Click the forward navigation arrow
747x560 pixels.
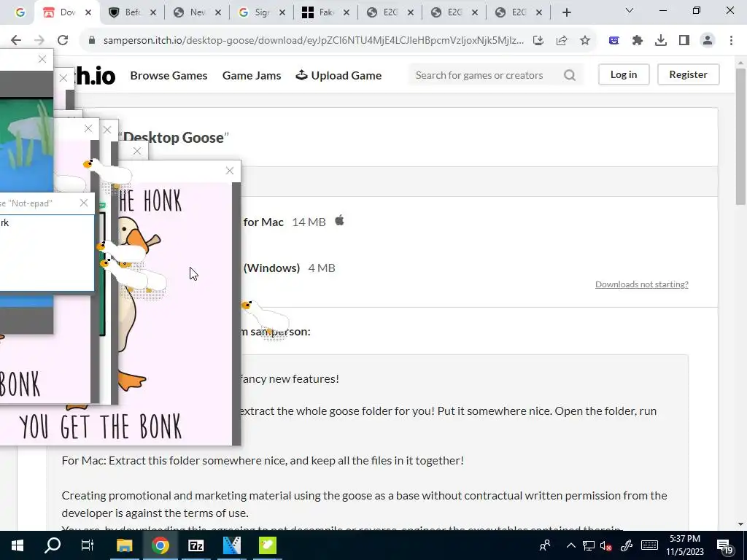pyautogui.click(x=39, y=41)
